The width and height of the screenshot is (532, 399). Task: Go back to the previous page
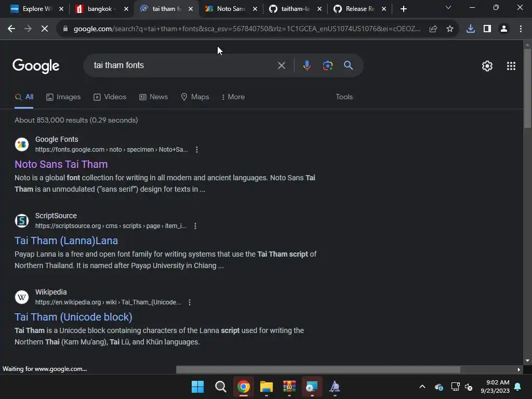[11, 29]
